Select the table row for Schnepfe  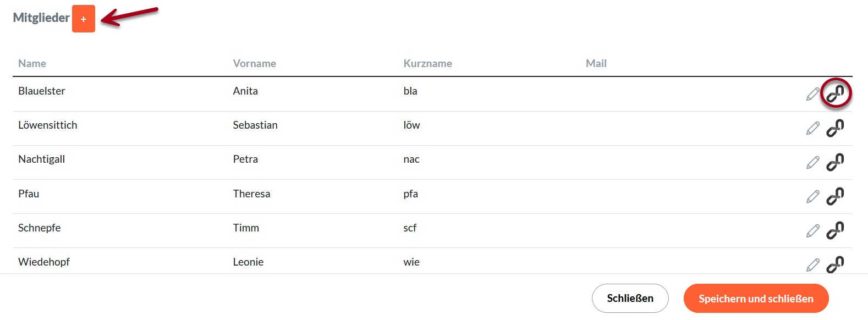point(330,228)
